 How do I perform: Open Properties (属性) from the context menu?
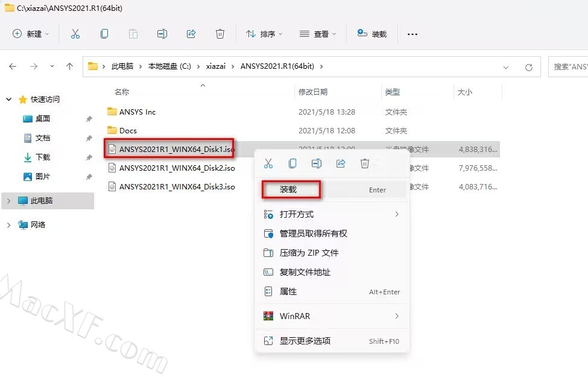(x=332, y=291)
